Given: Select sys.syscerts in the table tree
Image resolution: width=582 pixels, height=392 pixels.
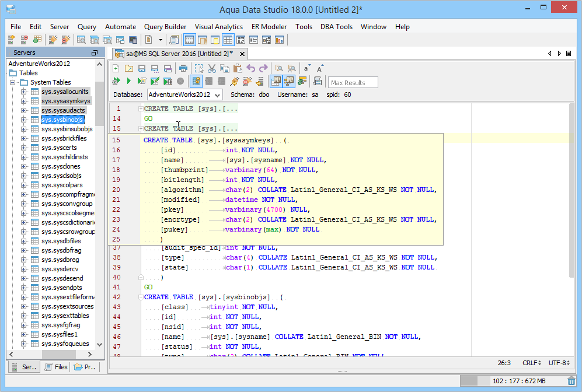Looking at the screenshot, I should [59, 148].
